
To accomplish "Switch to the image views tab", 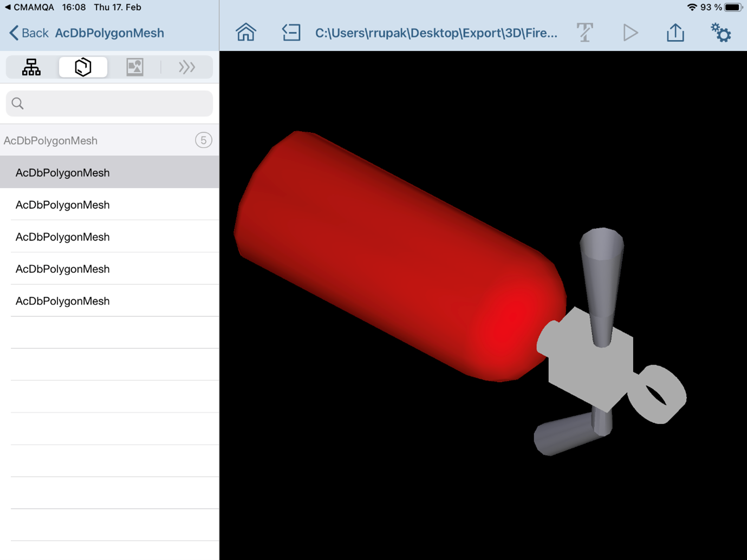I will pyautogui.click(x=134, y=67).
